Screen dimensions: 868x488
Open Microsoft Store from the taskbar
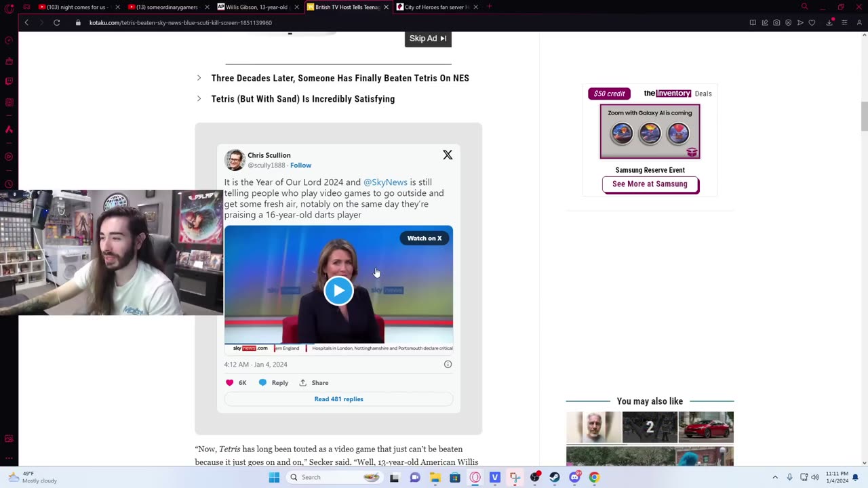pos(455,477)
